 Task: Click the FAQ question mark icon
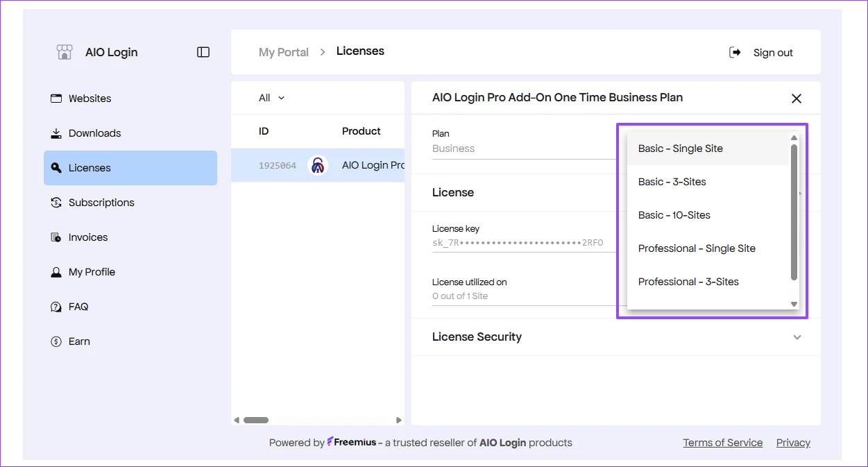point(56,307)
